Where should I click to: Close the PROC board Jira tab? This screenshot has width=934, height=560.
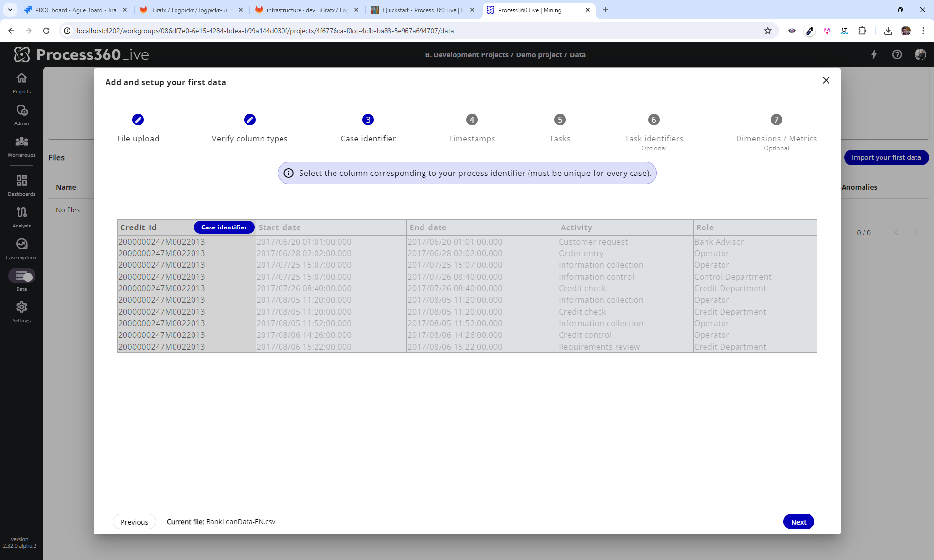(x=125, y=10)
